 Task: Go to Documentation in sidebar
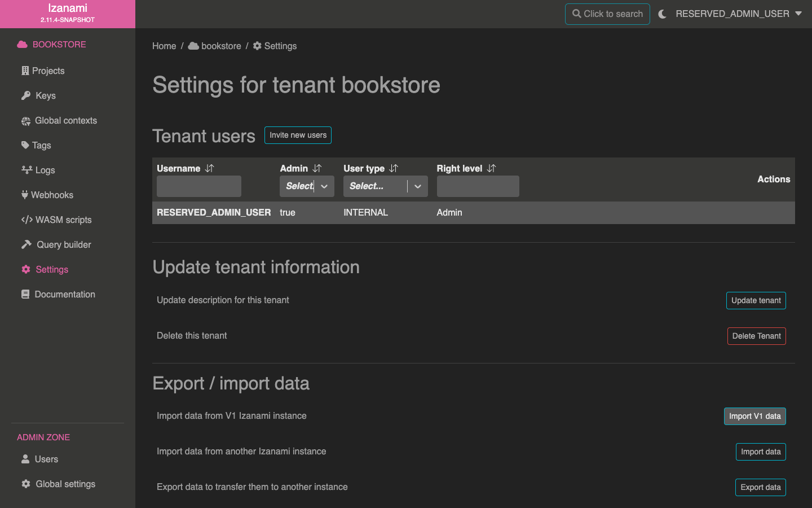(64, 294)
